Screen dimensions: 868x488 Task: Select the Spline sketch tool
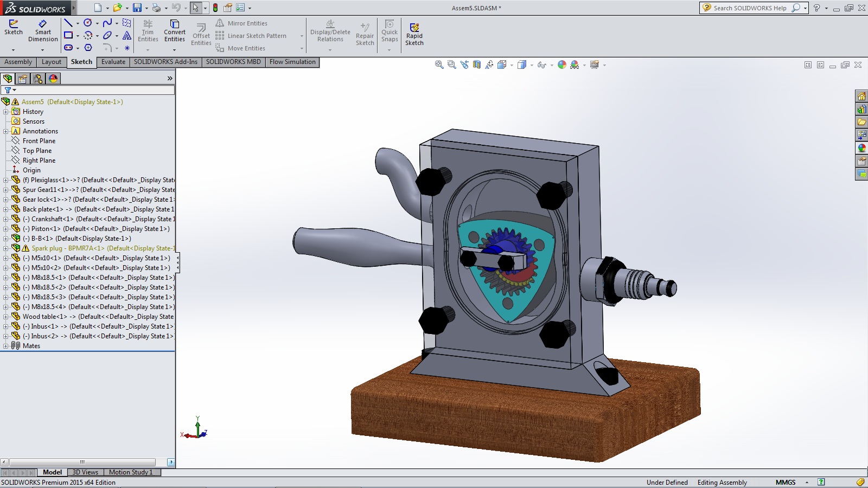coord(107,23)
